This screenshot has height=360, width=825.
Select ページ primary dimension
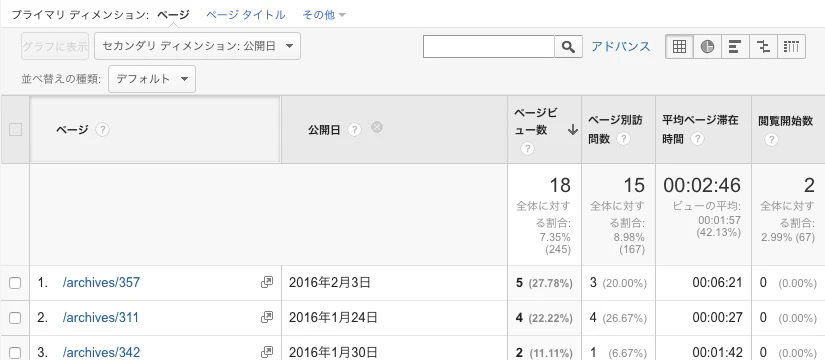(173, 15)
